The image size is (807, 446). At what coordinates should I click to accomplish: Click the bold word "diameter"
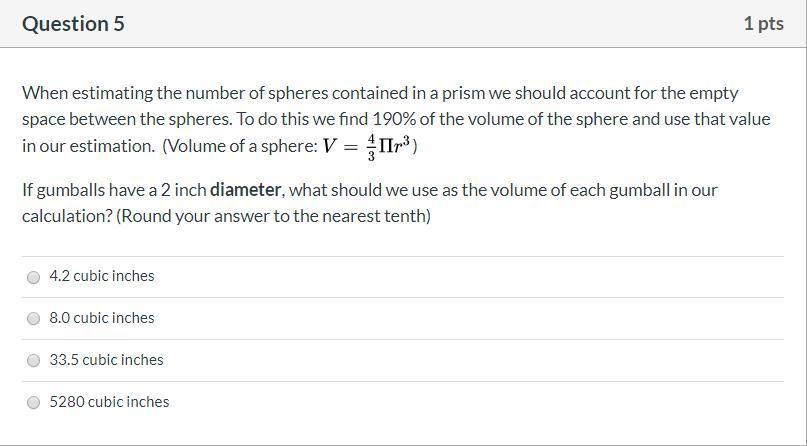pos(245,190)
